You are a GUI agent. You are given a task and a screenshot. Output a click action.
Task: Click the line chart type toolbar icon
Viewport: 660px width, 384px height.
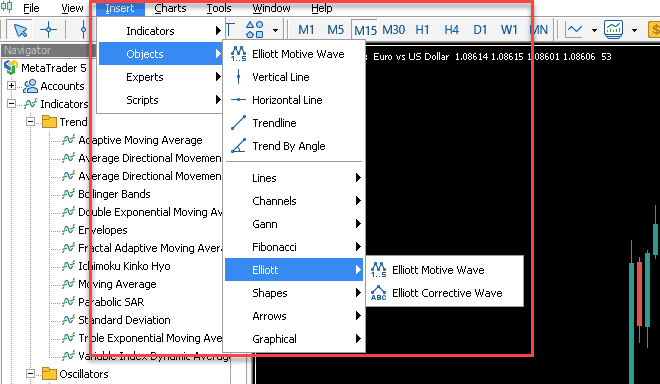tap(574, 30)
